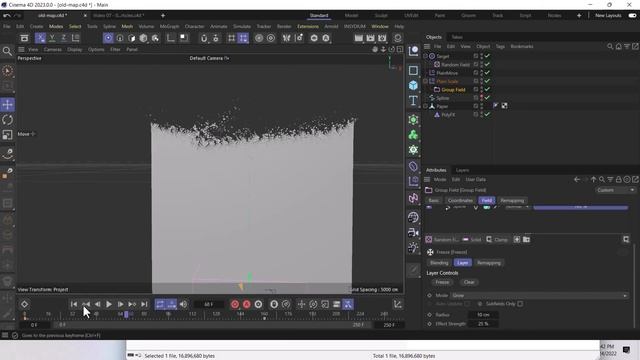Image resolution: width=640 pixels, height=360 pixels.
Task: Click Solid layer button in field list
Action: pyautogui.click(x=472, y=240)
